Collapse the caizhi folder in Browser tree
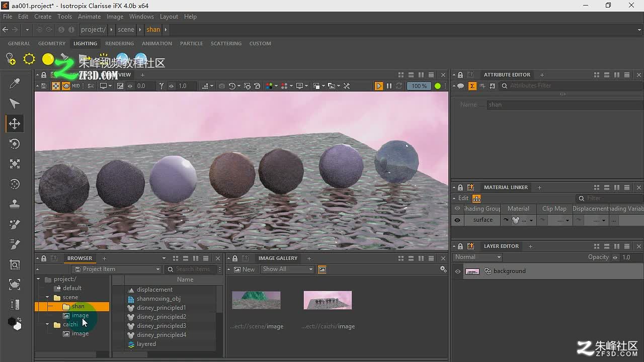Image resolution: width=644 pixels, height=362 pixels. tap(48, 325)
